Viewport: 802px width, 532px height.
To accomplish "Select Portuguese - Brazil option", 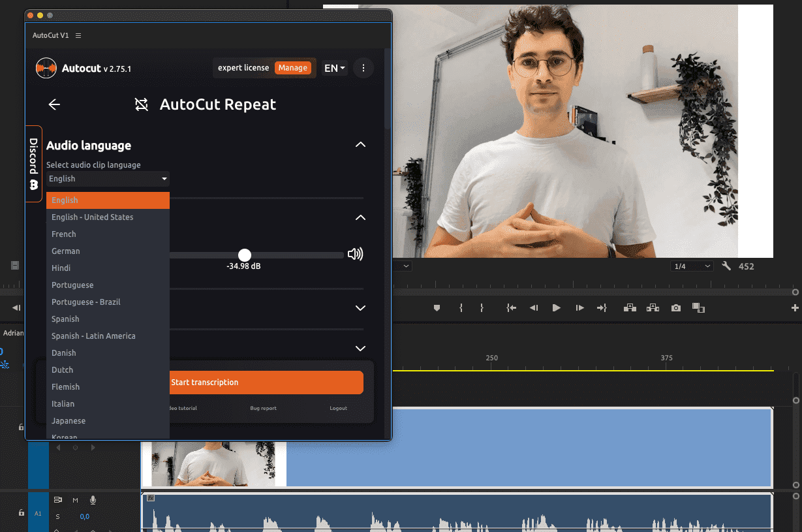I will click(108, 302).
